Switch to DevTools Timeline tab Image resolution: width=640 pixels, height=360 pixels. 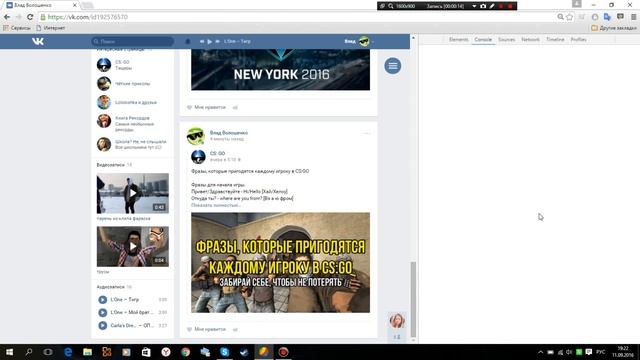click(555, 40)
